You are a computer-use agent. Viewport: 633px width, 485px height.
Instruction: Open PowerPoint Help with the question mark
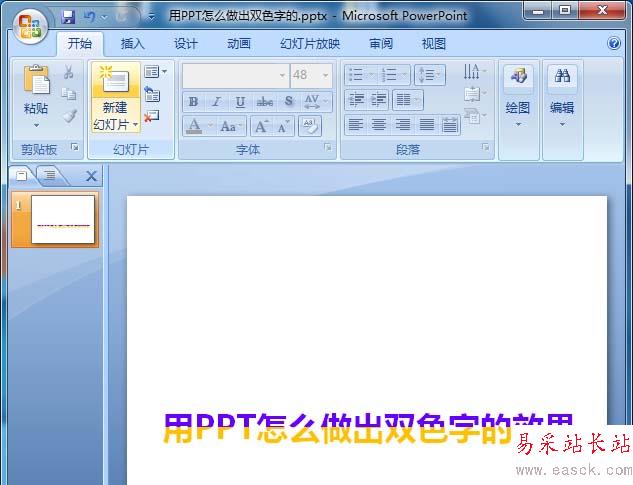tap(614, 43)
